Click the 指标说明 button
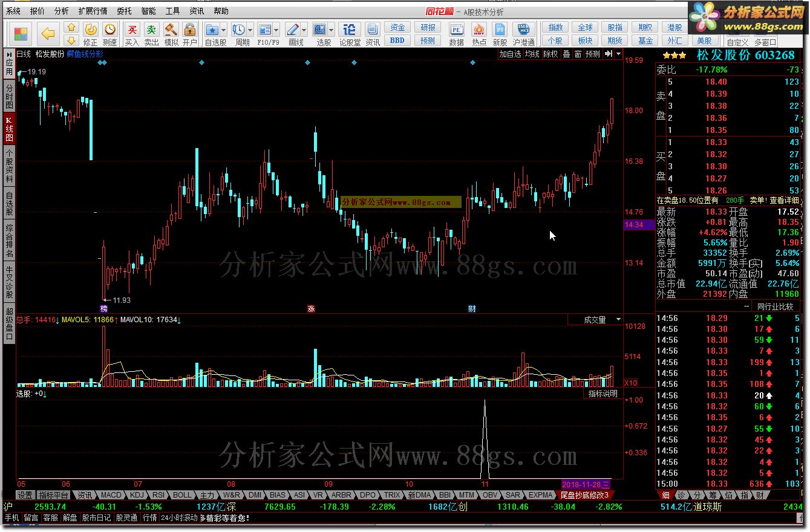Viewport: 810px width, 532px height. click(603, 394)
